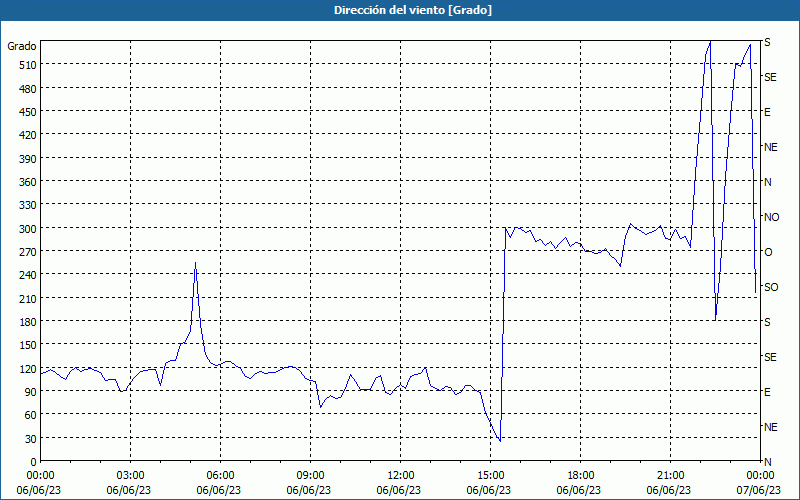Click the 180 y-axis value
The height and width of the screenshot is (500, 800).
pos(28,322)
